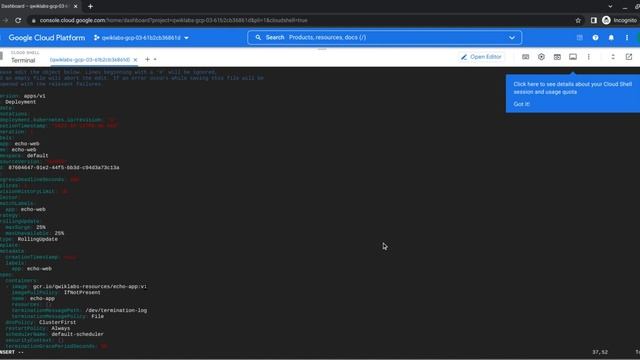This screenshot has width=640, height=360.
Task: Click the site lock icon in address bar
Action: [x=33, y=20]
